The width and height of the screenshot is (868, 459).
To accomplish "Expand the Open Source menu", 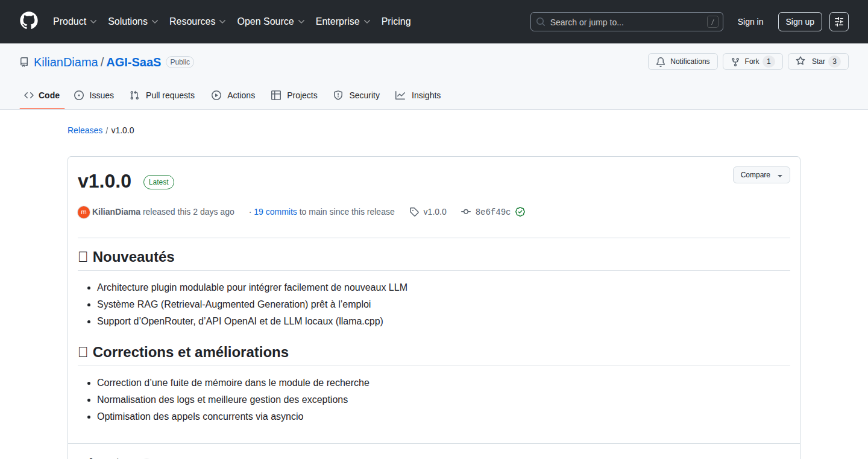I will [271, 21].
